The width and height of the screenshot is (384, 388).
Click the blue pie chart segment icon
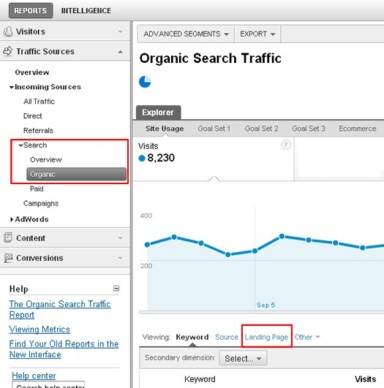pos(145,82)
